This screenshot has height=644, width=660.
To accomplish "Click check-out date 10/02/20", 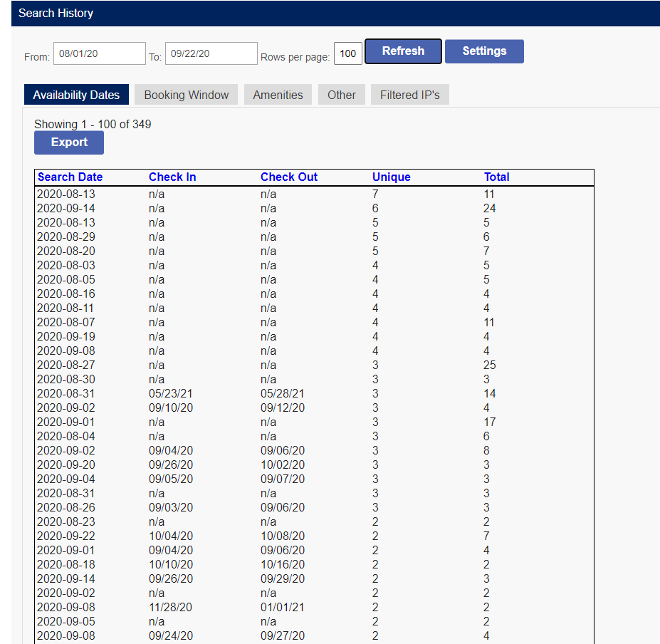I will 283,464.
